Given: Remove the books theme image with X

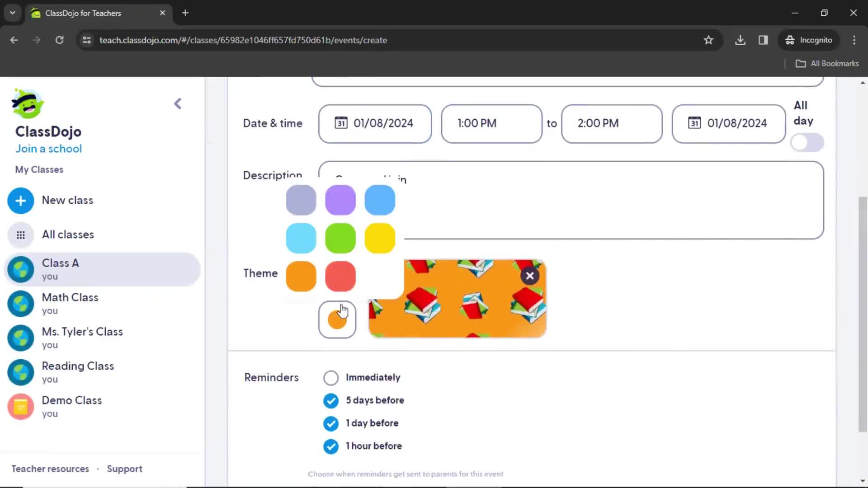Looking at the screenshot, I should 530,276.
